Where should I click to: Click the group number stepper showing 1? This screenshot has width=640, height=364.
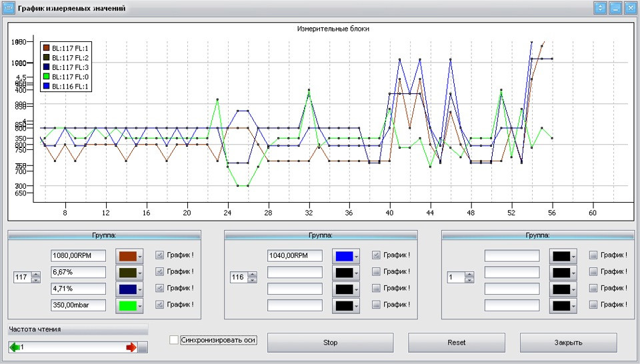[x=461, y=277]
